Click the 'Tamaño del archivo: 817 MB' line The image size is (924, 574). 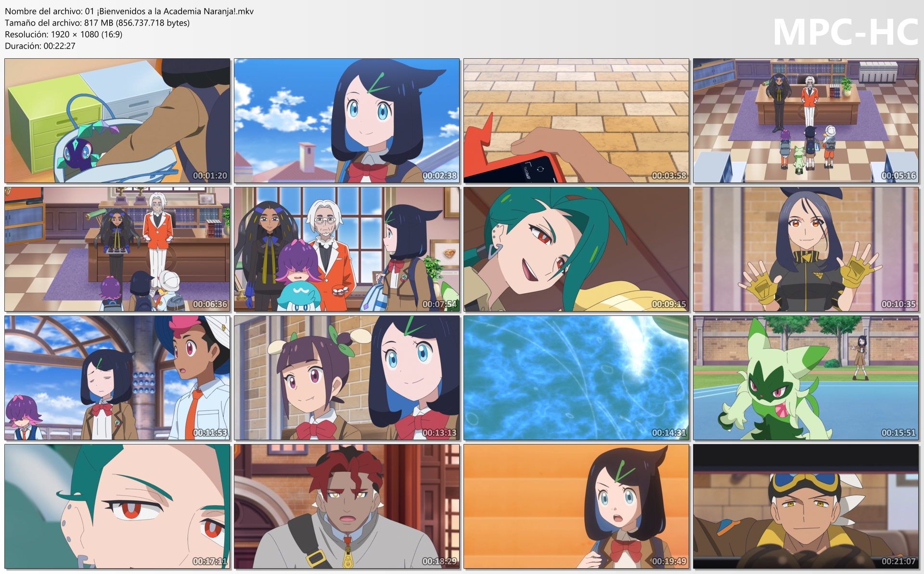tap(97, 23)
